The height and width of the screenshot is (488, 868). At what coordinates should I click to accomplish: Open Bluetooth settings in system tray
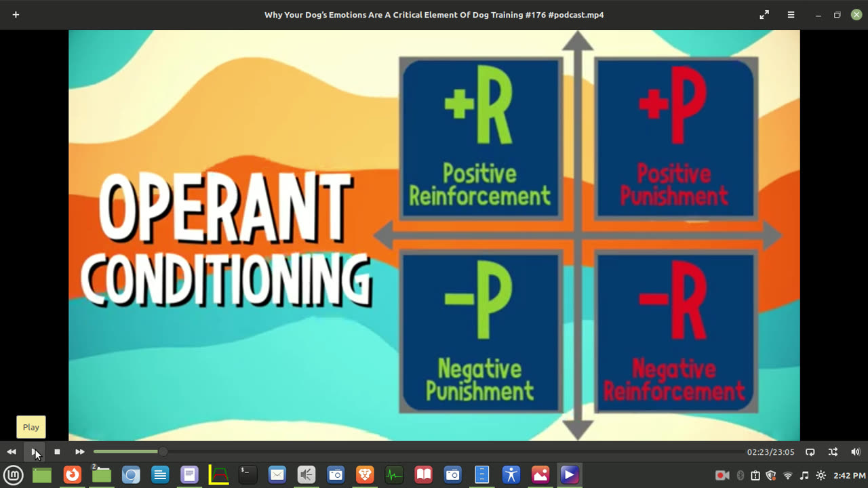741,476
